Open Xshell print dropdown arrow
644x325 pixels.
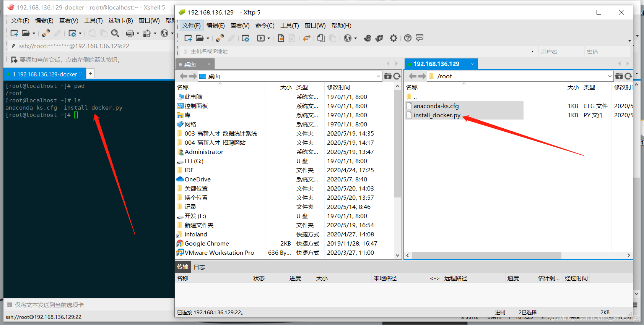[x=138, y=33]
